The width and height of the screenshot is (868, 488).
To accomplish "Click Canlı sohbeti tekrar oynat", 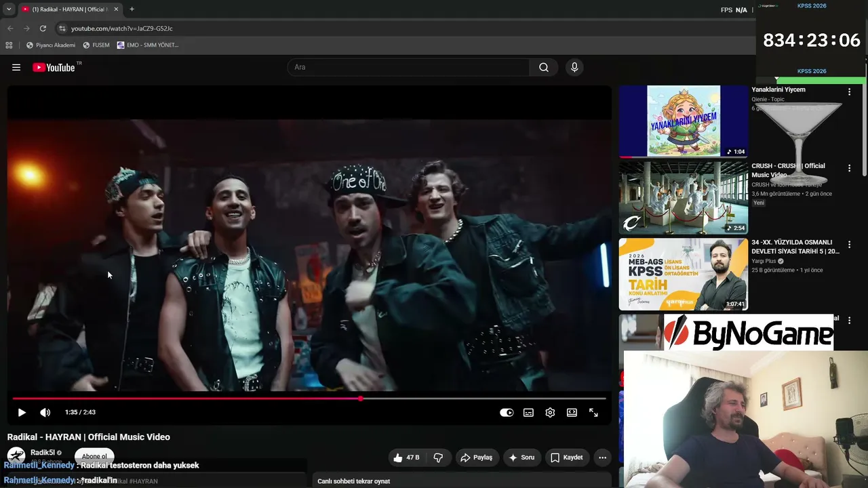I will (353, 481).
